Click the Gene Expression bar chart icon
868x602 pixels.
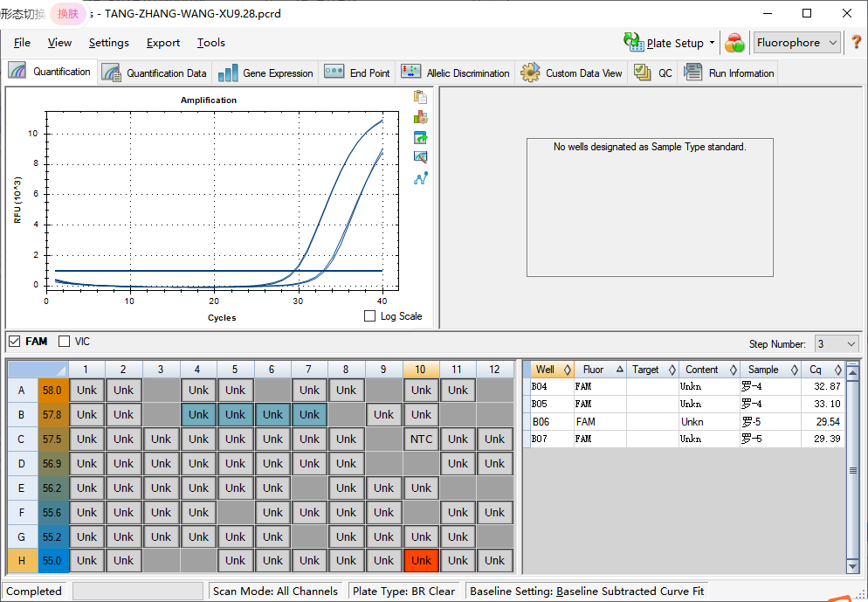(228, 73)
